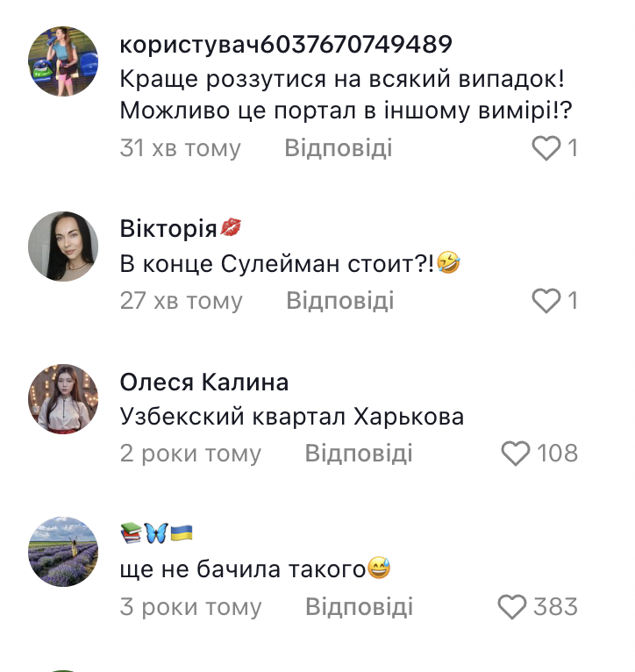Like the comment by користувач6037670749489
This screenshot has height=672, width=635.
click(546, 148)
